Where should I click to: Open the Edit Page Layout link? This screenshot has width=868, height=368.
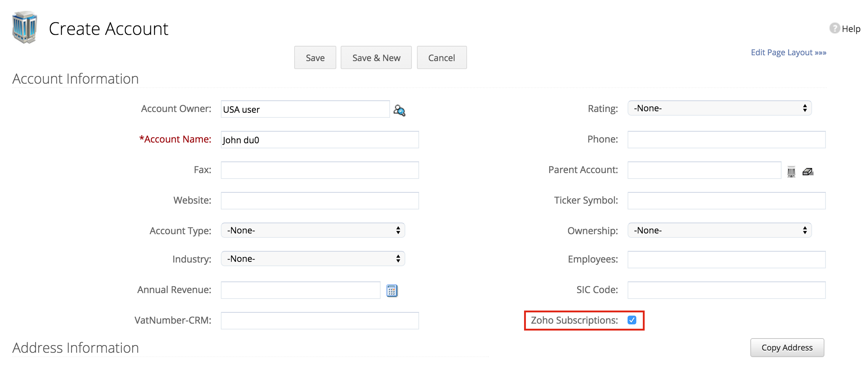point(787,52)
